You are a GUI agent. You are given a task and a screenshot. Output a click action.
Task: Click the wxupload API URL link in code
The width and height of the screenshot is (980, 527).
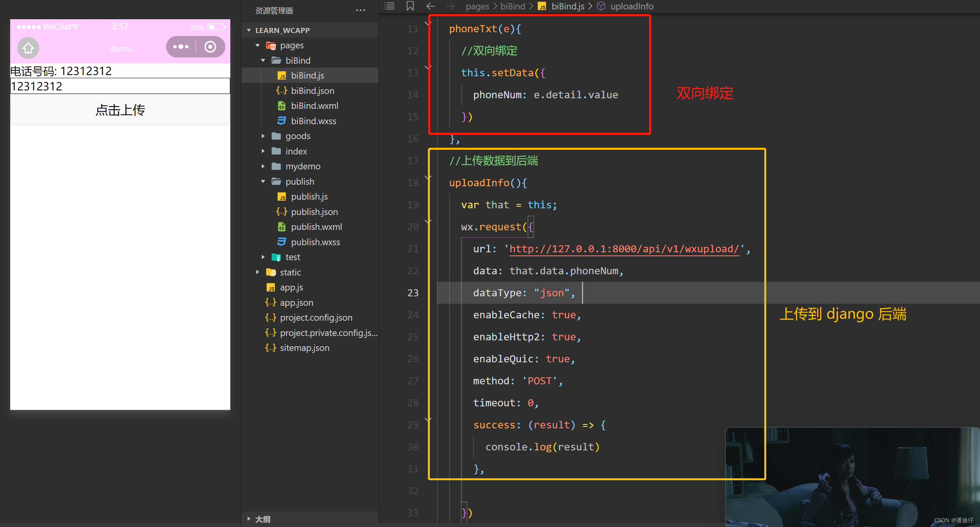coord(624,249)
